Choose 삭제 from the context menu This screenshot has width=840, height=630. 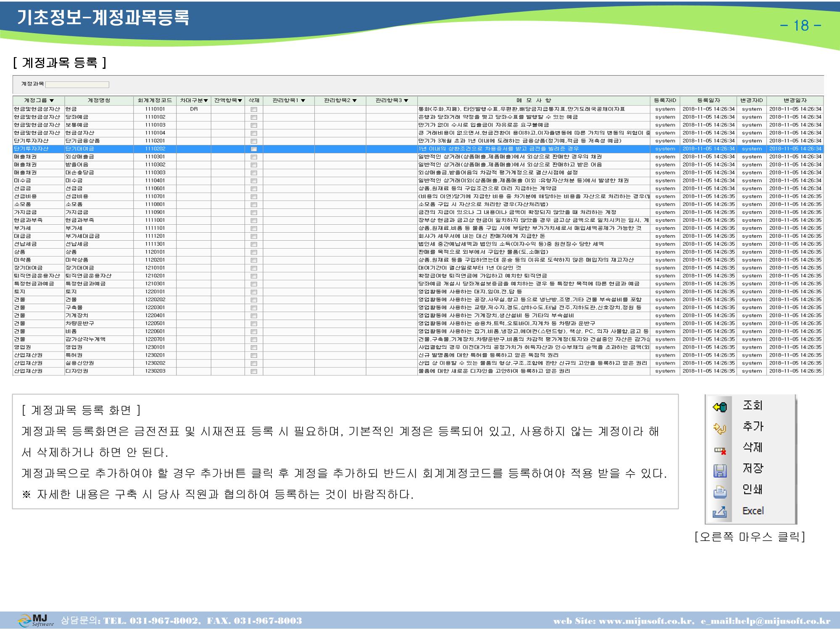pos(753,447)
